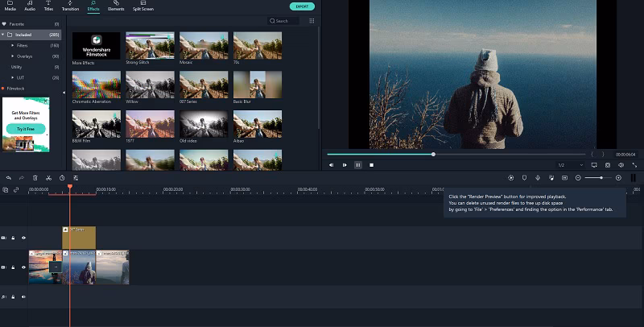Screen dimensions: 644x327
Task: Click the Render Preview icon
Action: click(510, 177)
